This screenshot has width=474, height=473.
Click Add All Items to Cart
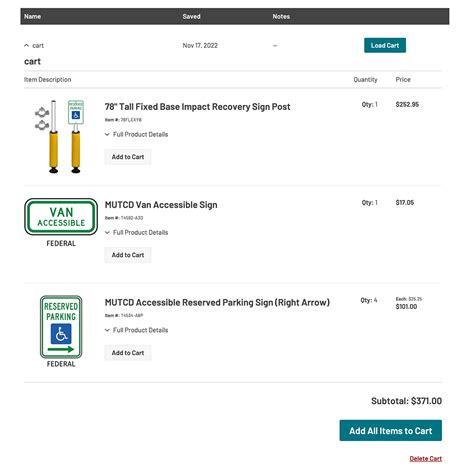tap(391, 431)
